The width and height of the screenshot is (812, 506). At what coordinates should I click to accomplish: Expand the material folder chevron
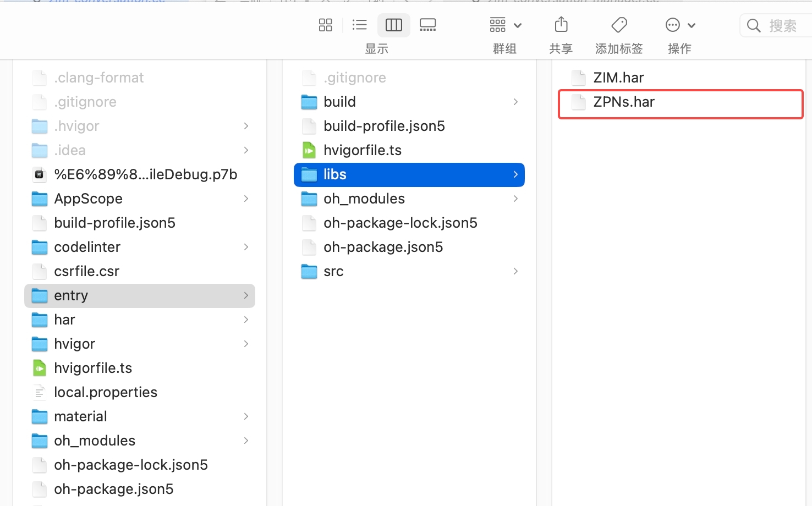246,416
